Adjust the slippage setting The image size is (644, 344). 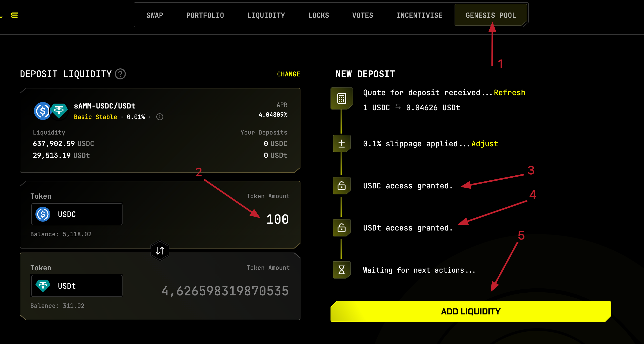(485, 144)
